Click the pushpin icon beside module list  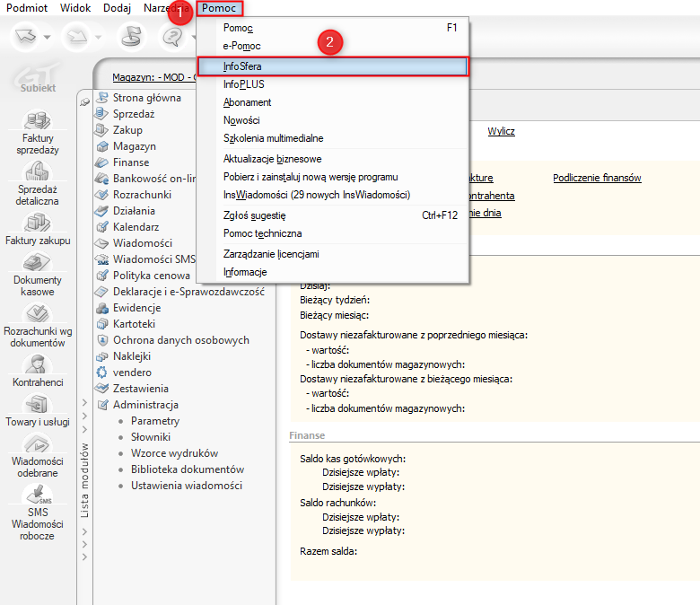click(x=85, y=102)
